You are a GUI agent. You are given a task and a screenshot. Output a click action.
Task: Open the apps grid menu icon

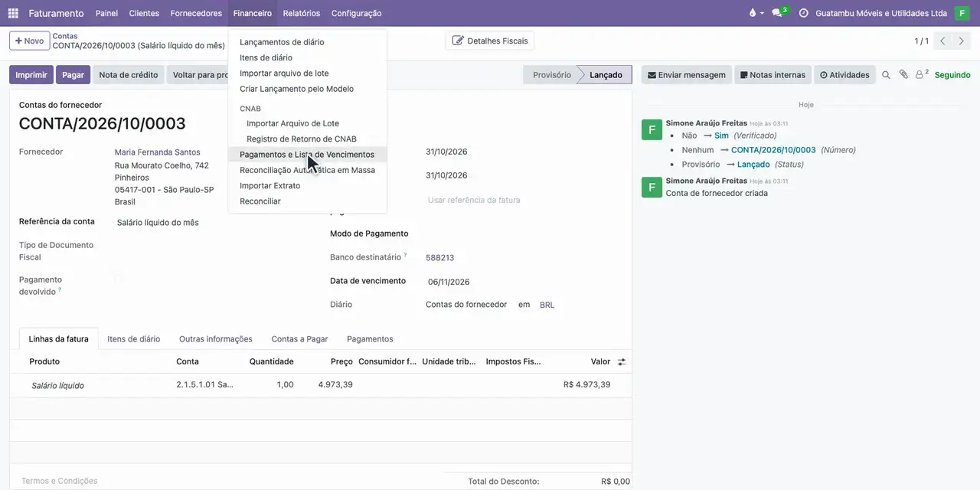pyautogui.click(x=13, y=13)
